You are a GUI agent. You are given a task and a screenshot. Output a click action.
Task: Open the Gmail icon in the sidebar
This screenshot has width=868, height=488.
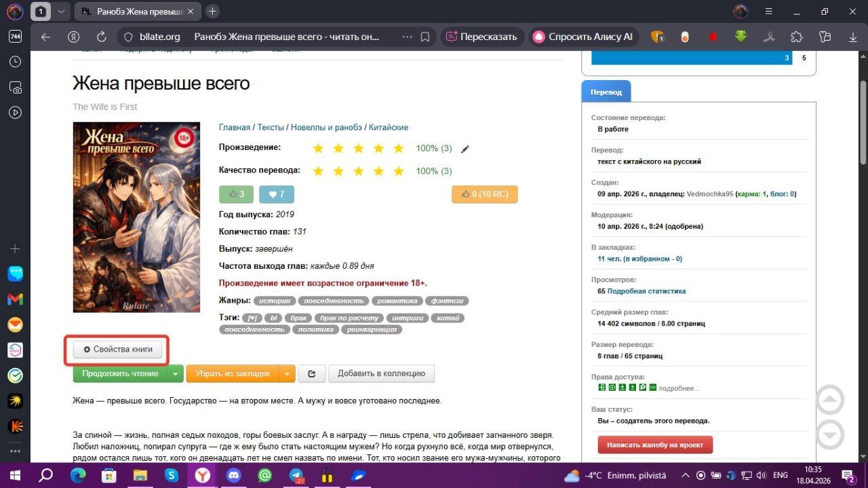(x=15, y=299)
